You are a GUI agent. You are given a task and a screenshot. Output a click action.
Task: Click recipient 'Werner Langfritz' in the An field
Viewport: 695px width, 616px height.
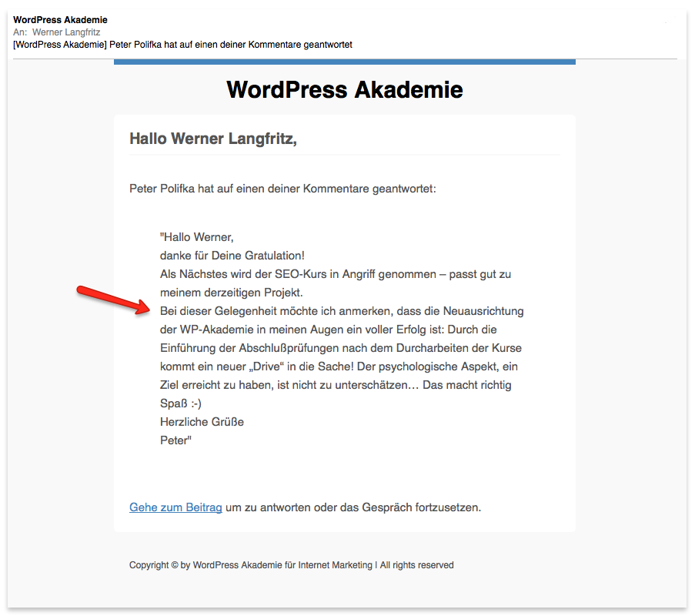click(x=66, y=32)
